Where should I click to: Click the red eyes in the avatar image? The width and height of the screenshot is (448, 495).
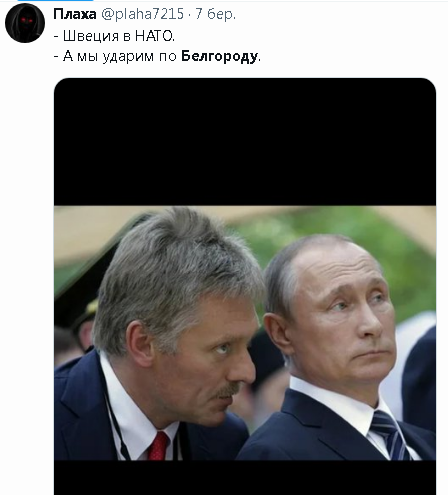(27, 20)
